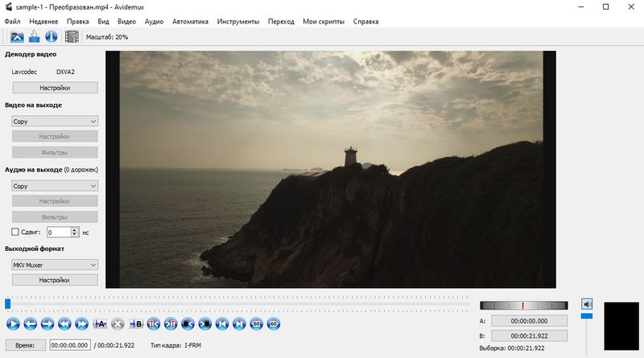
Task: Click the blue timeline slider handle
Action: click(x=8, y=304)
